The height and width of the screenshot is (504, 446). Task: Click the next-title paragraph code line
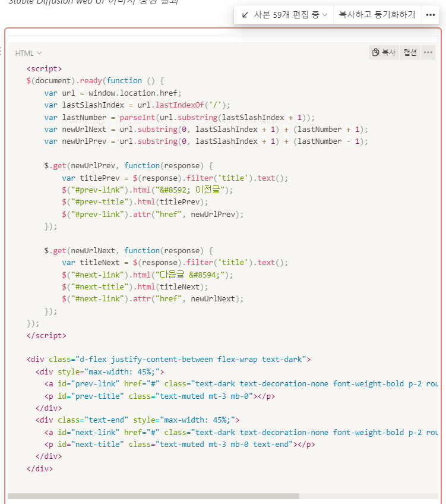pyautogui.click(x=179, y=445)
